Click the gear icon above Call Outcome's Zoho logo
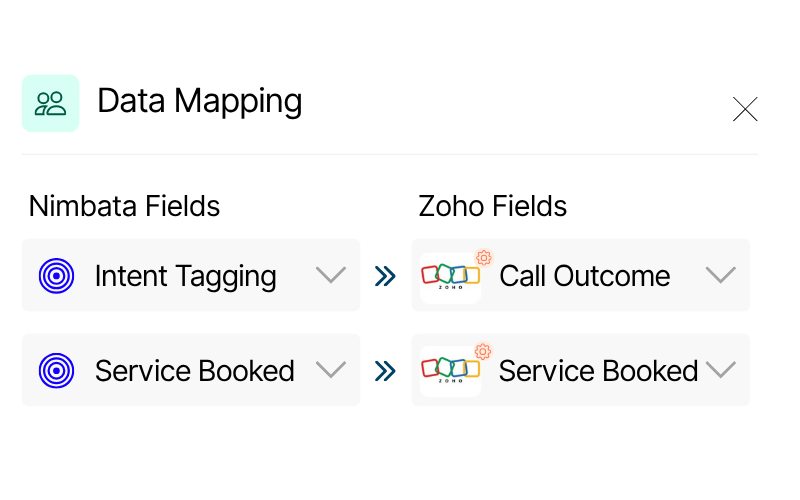The height and width of the screenshot is (500, 800). tap(484, 257)
